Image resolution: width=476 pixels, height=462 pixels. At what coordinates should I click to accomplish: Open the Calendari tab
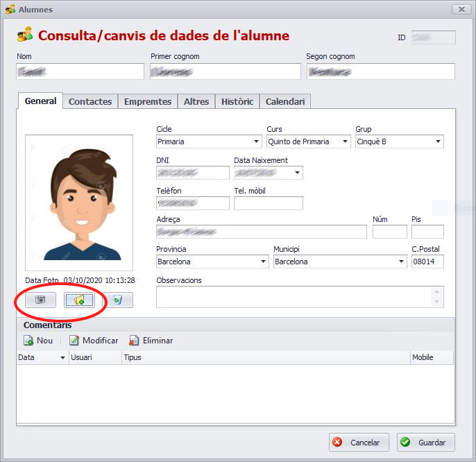point(285,101)
